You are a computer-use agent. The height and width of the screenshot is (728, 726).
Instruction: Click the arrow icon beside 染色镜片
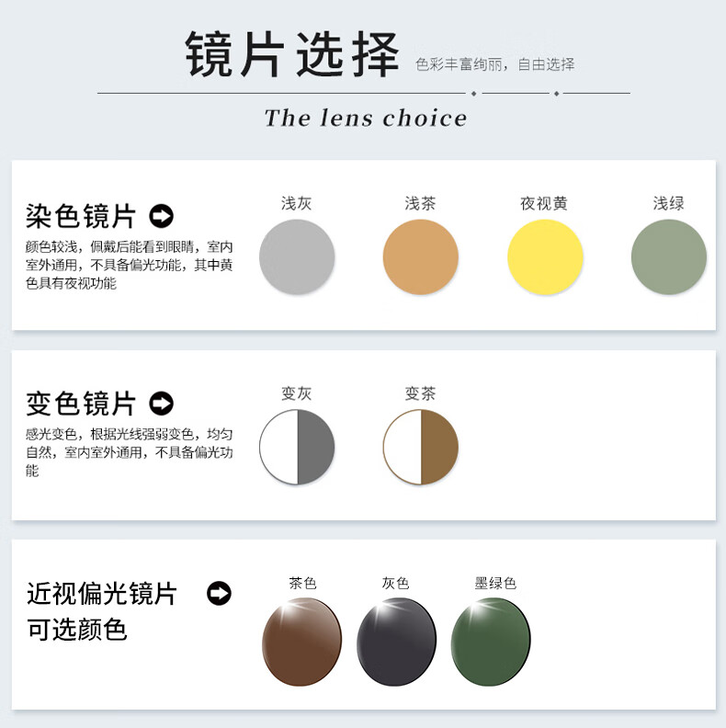[x=161, y=216]
